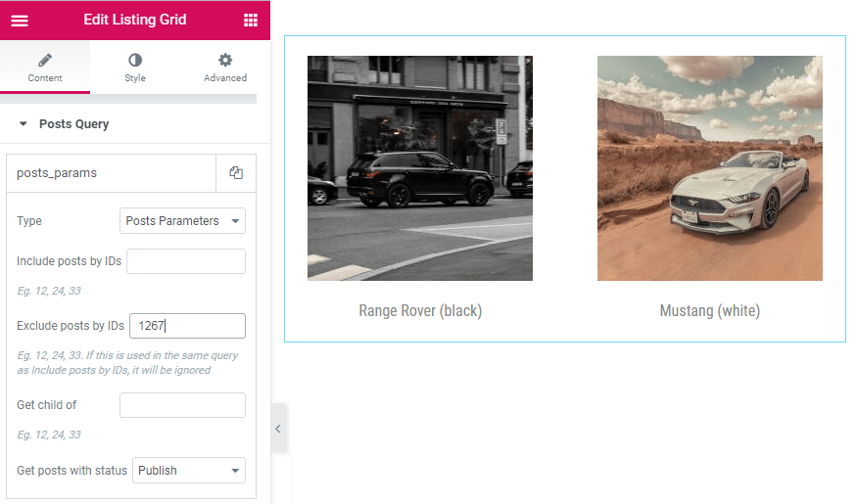Duplicate the posts_params item
857x504 pixels.
[236, 173]
